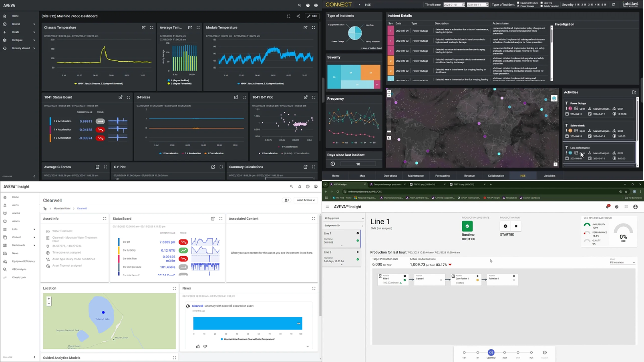Click the Timeframe start date field 2024-01-01
644x362 pixels.
pyautogui.click(x=454, y=4)
